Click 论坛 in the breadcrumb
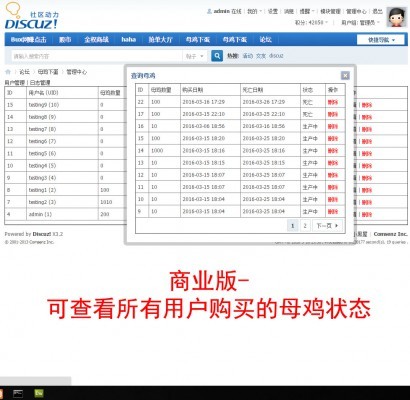Screen dimensions: 410x400 coord(24,72)
